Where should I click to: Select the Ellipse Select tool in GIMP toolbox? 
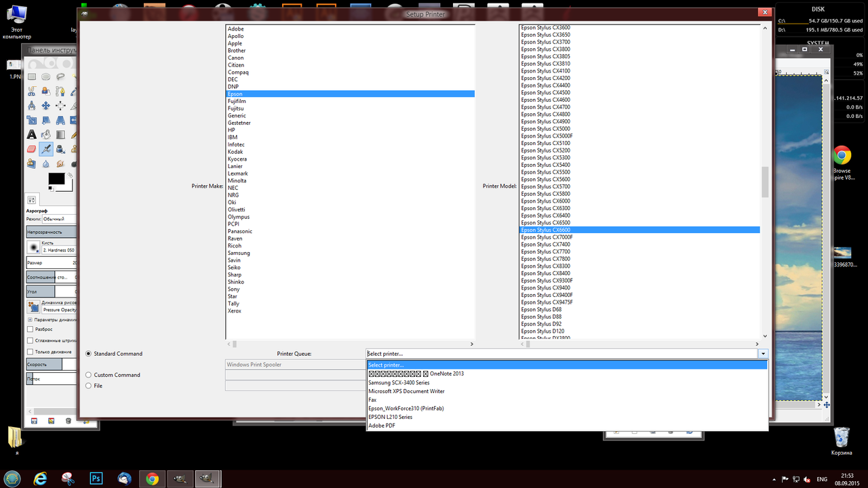pyautogui.click(x=45, y=77)
